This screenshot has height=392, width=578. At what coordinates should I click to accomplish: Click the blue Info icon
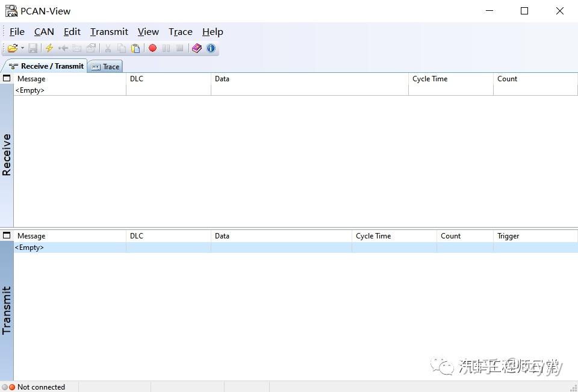coord(211,48)
